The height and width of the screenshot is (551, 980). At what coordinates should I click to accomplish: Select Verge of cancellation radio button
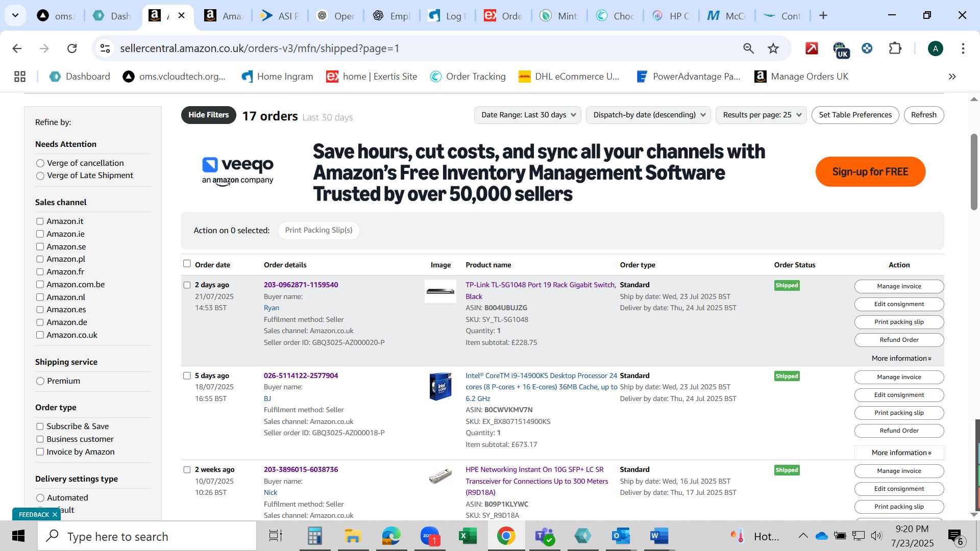point(40,163)
